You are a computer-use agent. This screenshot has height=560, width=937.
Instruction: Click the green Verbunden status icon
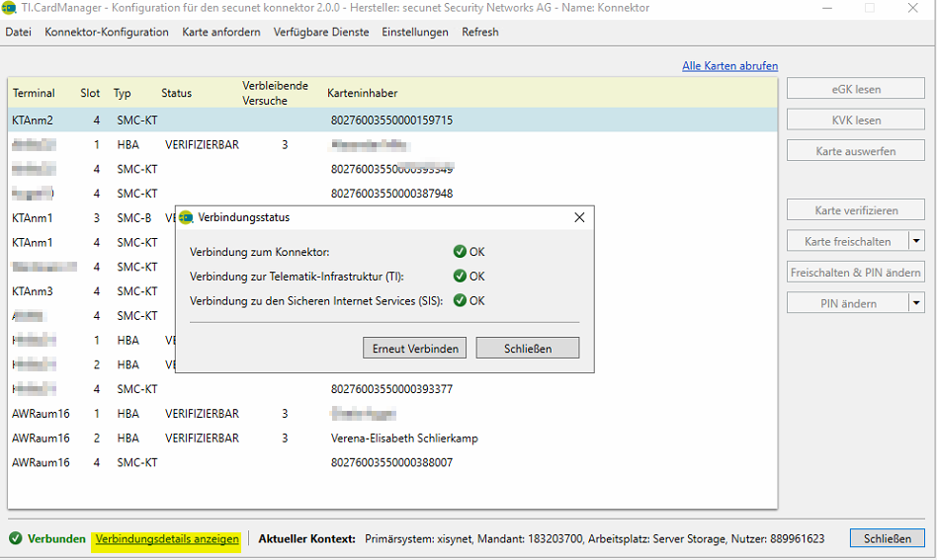[15, 539]
